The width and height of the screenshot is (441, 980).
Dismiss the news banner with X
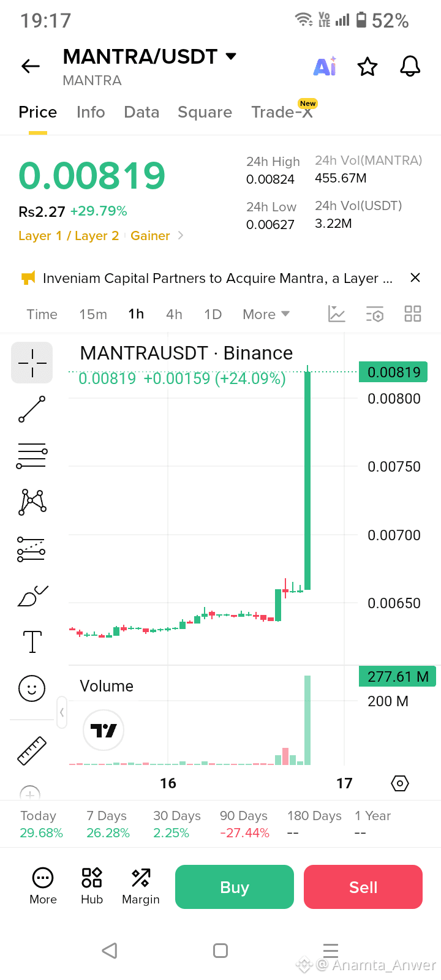coord(415,277)
